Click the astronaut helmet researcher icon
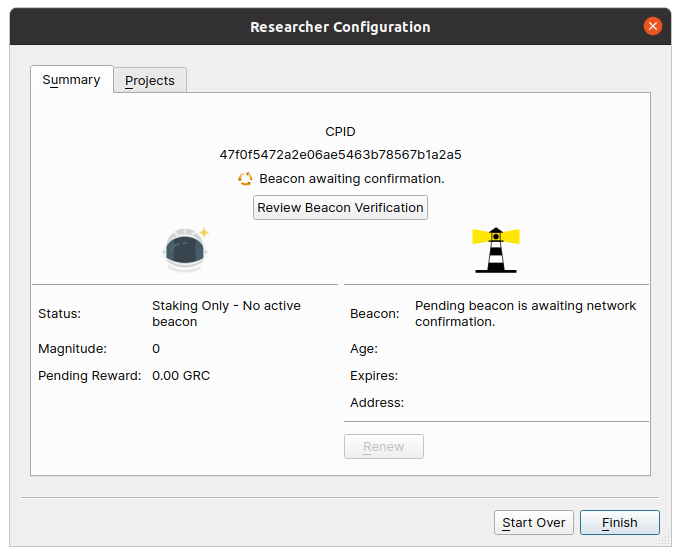 186,250
